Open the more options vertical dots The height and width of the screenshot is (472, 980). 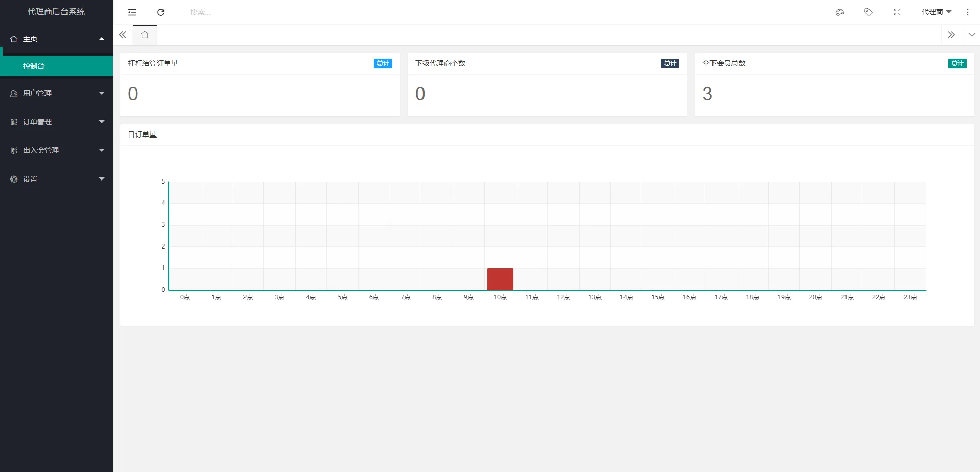point(967,12)
